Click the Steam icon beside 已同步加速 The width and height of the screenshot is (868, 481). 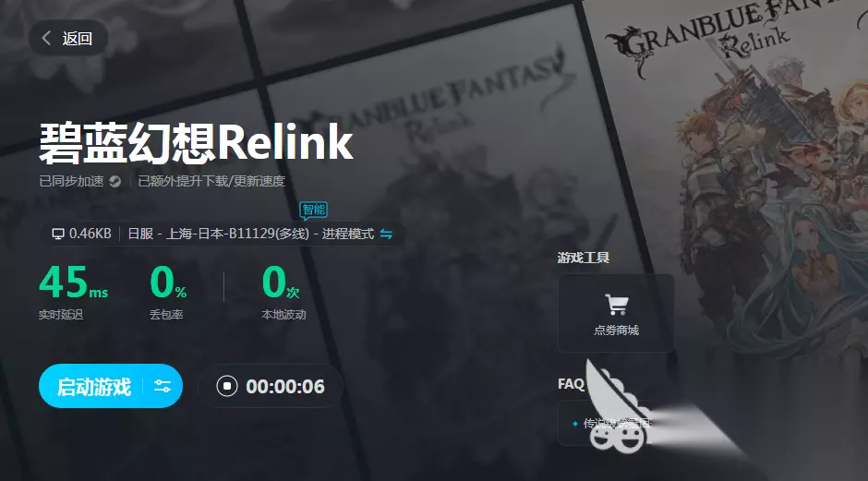[115, 182]
